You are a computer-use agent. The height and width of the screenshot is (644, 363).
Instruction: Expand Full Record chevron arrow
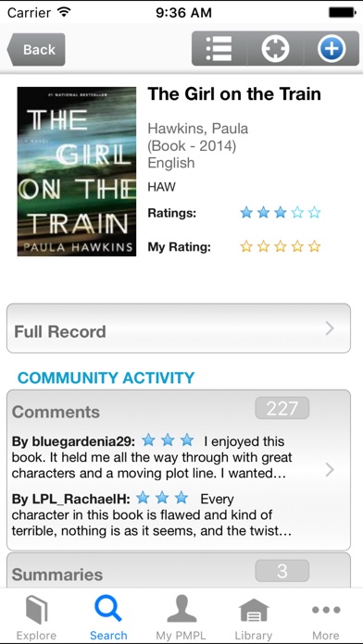click(x=330, y=328)
